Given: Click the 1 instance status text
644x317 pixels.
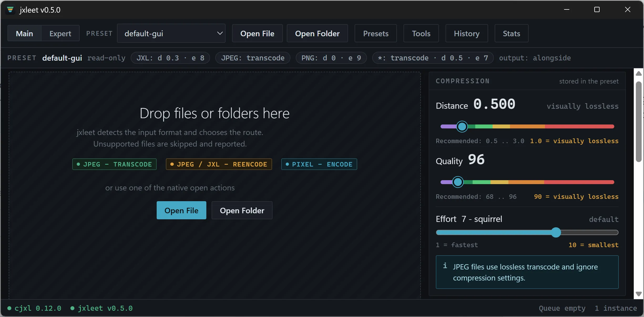Looking at the screenshot, I should tap(616, 308).
